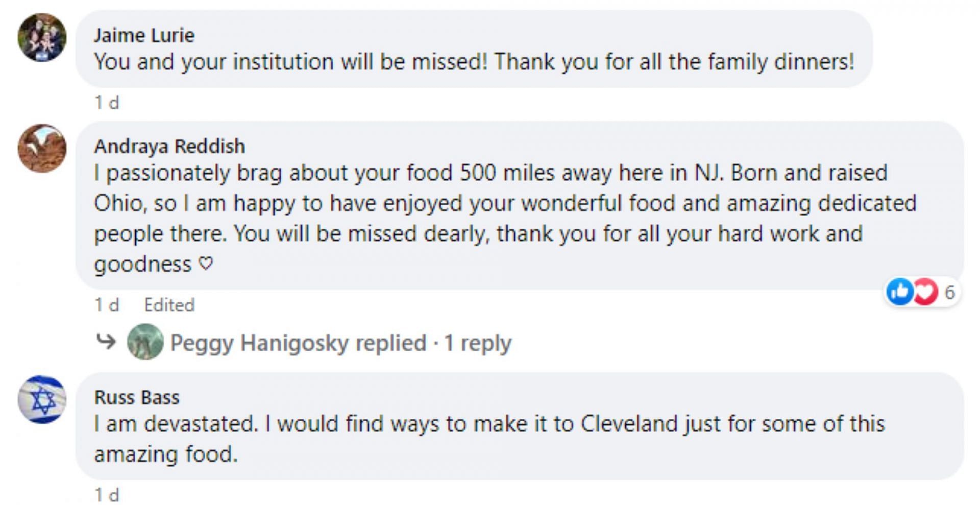The image size is (980, 505).
Task: Open Andraya Reddish's profile name link
Action: click(169, 147)
